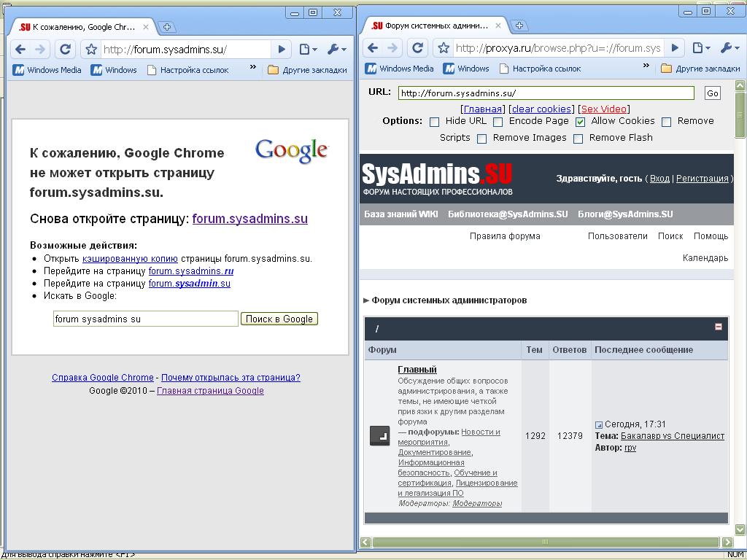This screenshot has width=747, height=560.
Task: Open the Windows bookmark in right window
Action: pos(466,69)
